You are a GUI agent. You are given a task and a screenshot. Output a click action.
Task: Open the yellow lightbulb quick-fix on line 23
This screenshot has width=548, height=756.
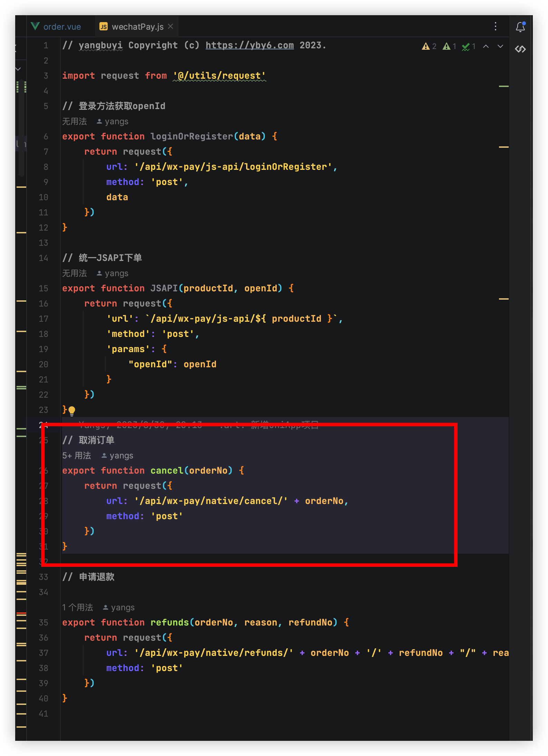pos(72,410)
